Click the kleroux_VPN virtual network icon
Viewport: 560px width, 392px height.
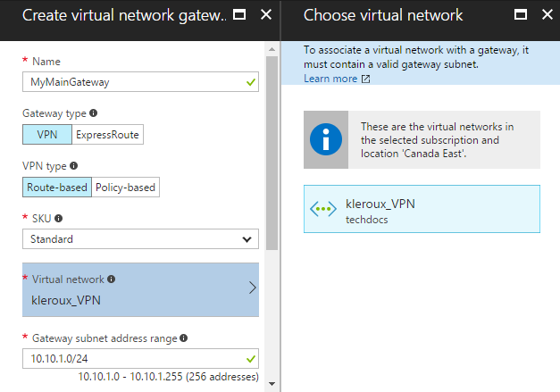323,209
